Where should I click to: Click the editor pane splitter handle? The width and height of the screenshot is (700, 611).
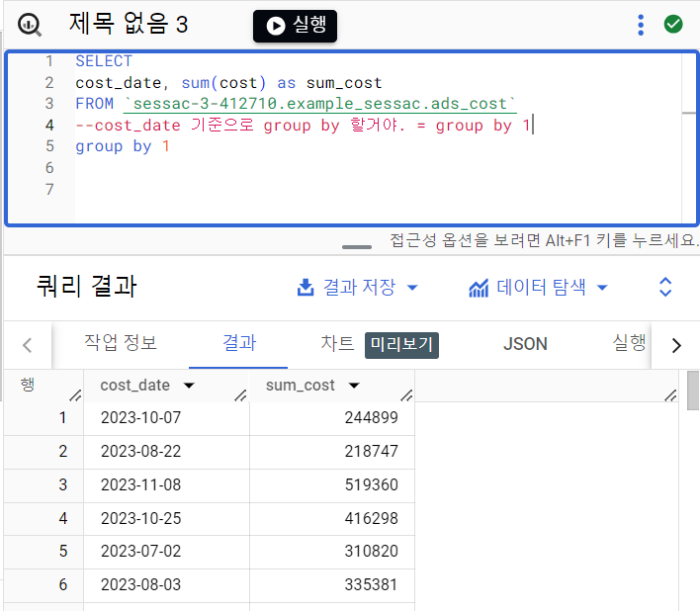(357, 247)
